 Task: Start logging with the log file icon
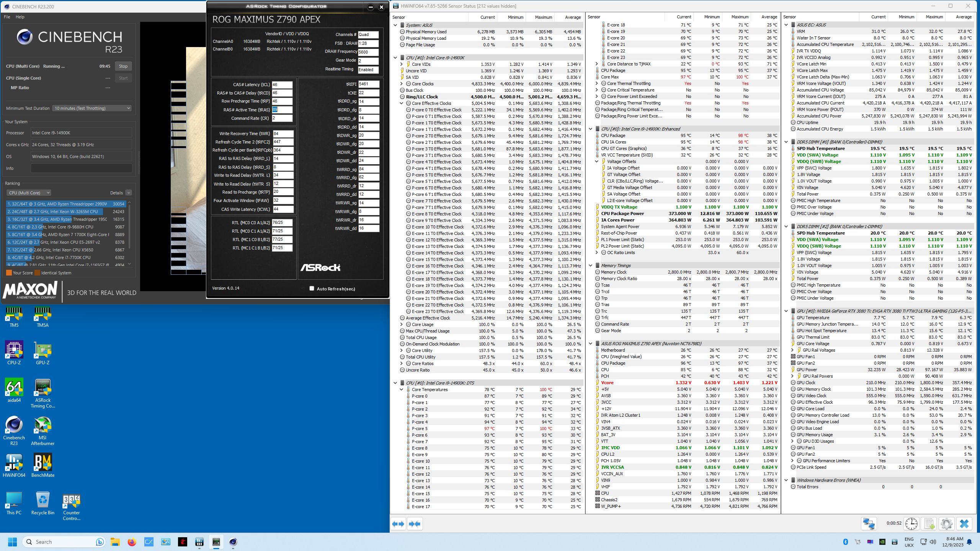click(x=929, y=524)
